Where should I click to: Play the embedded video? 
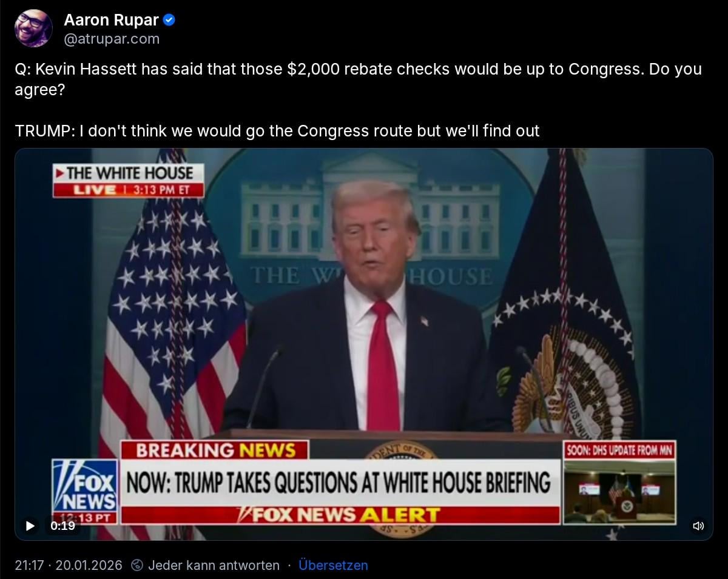[30, 526]
